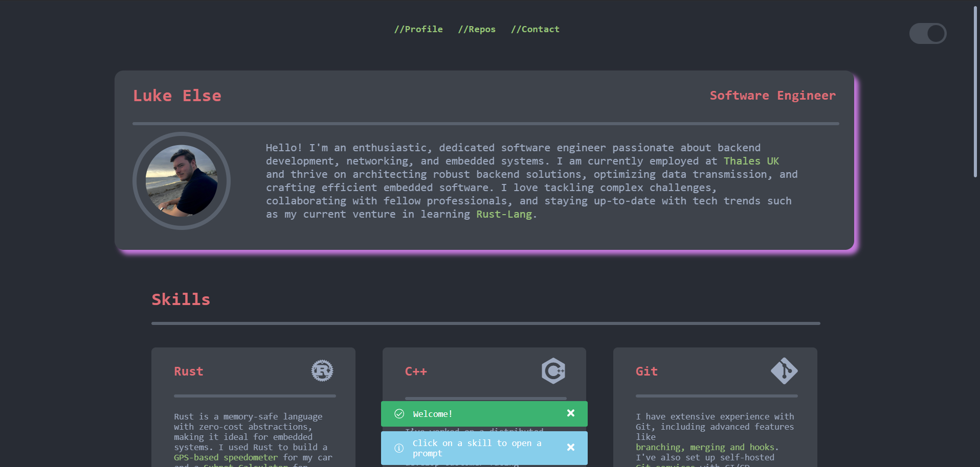Select the C++ skill card heading
This screenshot has width=980, height=467.
point(416,371)
